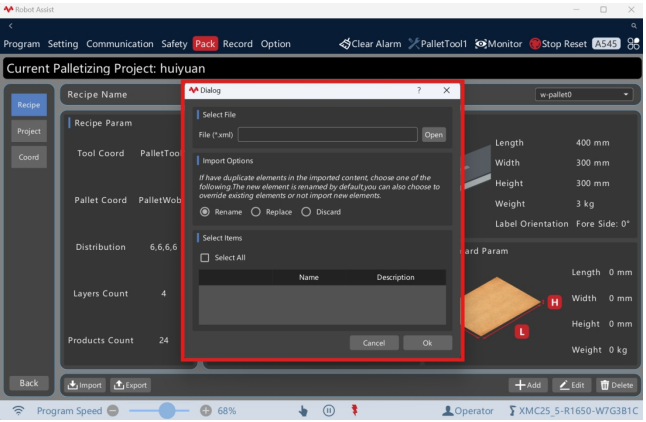Select the Pack menu tab
The width and height of the screenshot is (646, 422).
coord(205,44)
